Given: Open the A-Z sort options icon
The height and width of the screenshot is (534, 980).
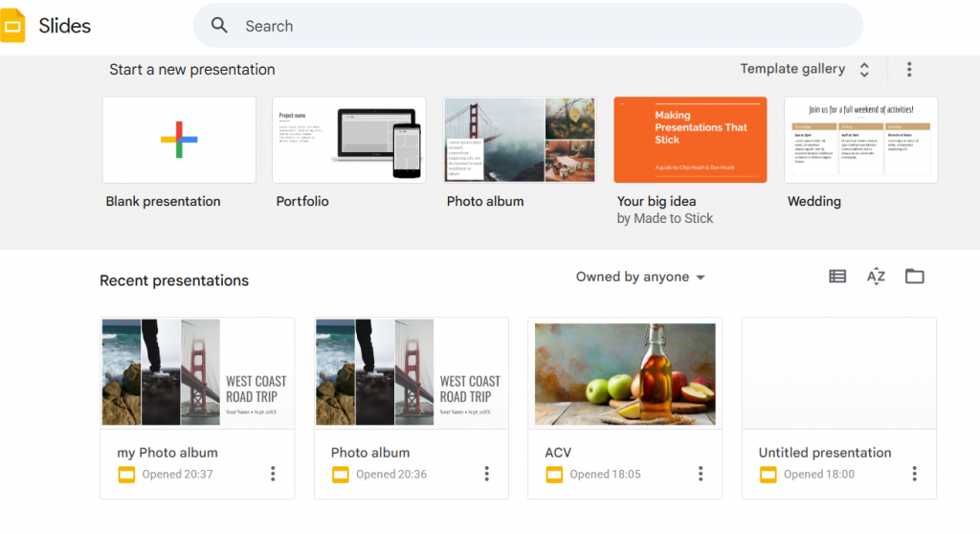Looking at the screenshot, I should point(876,277).
